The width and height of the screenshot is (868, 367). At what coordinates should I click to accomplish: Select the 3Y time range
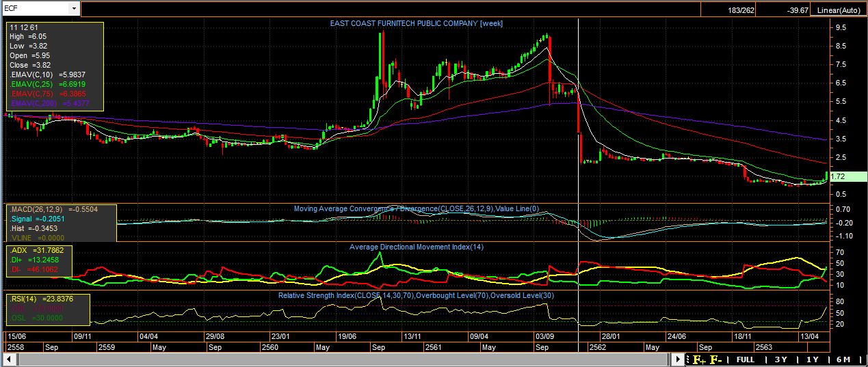pyautogui.click(x=780, y=359)
